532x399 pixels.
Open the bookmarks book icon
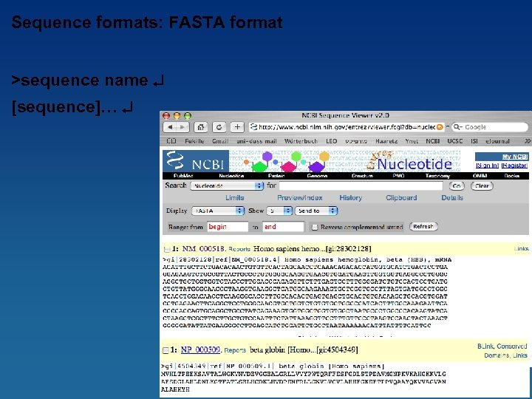171,141
